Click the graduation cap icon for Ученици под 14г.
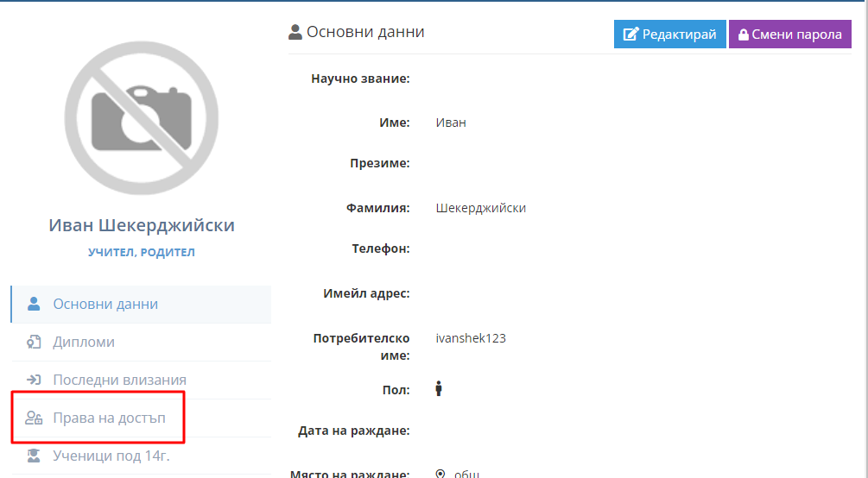Viewport: 868px width, 478px height. tap(35, 456)
